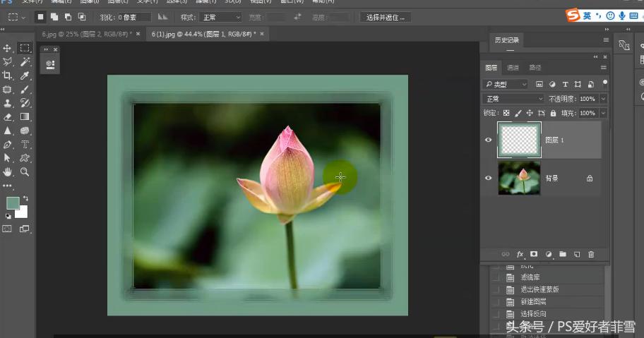Choose Subtract from selection mode

68,17
